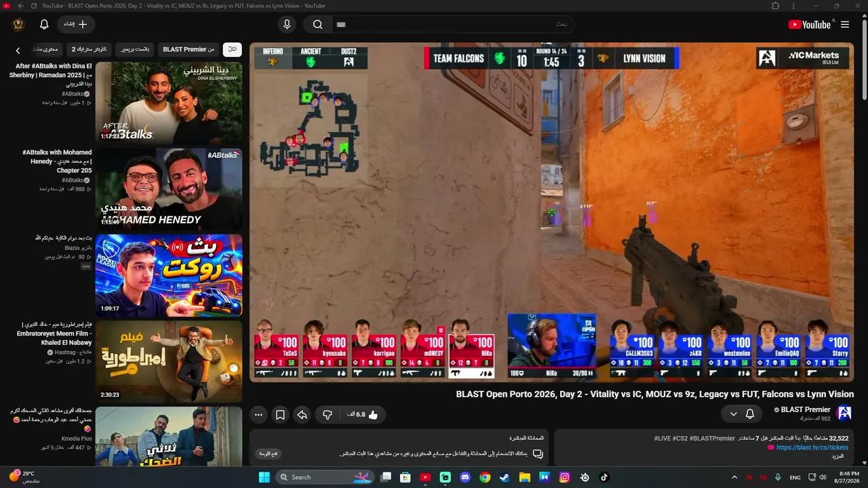Viewport: 868px width, 488px height.
Task: Click the BLAST live stream video player
Action: 551,212
